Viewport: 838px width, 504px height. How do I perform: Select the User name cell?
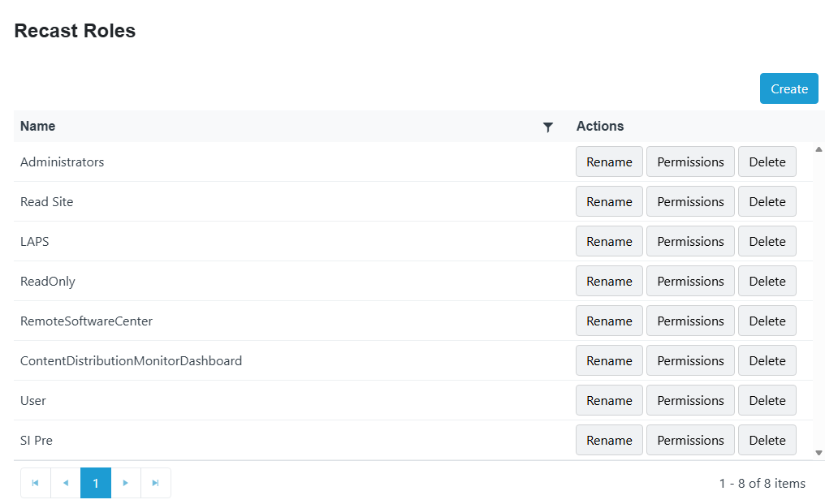pos(292,400)
